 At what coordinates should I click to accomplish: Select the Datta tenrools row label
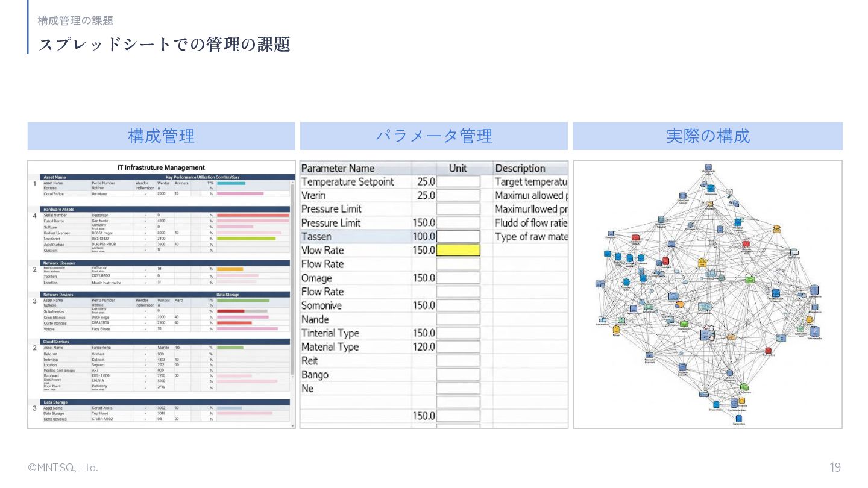[55, 419]
